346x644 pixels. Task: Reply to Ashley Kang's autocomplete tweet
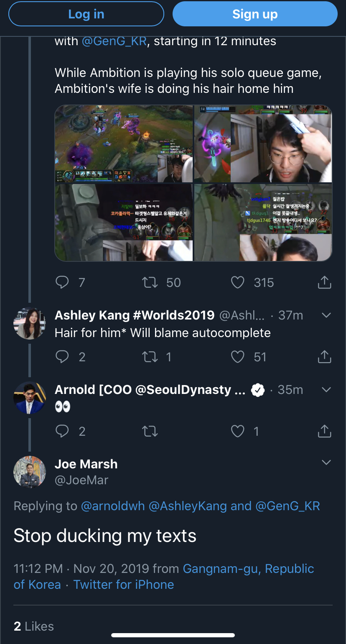point(62,357)
